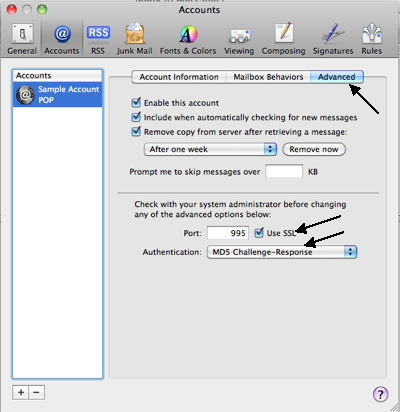Click the Port number field
400x412 pixels.
[228, 233]
